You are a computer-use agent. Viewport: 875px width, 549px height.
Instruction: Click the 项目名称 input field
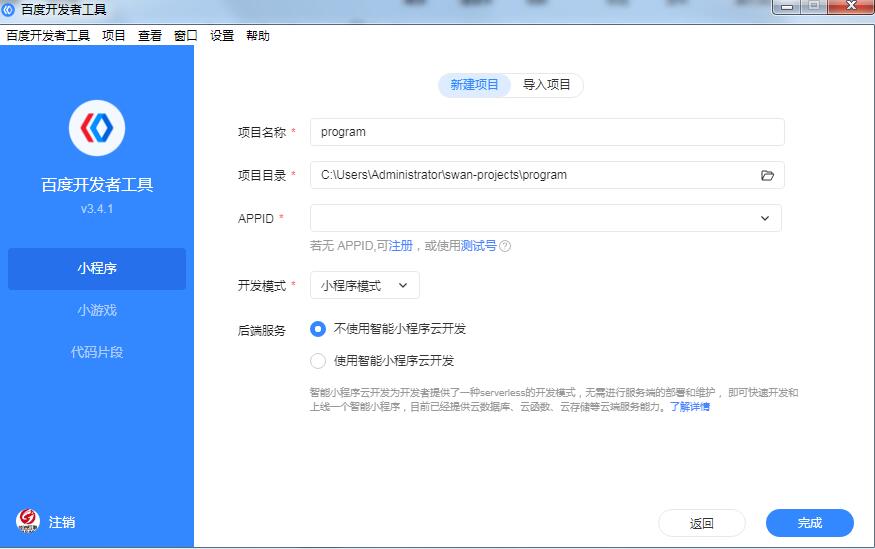pyautogui.click(x=546, y=132)
